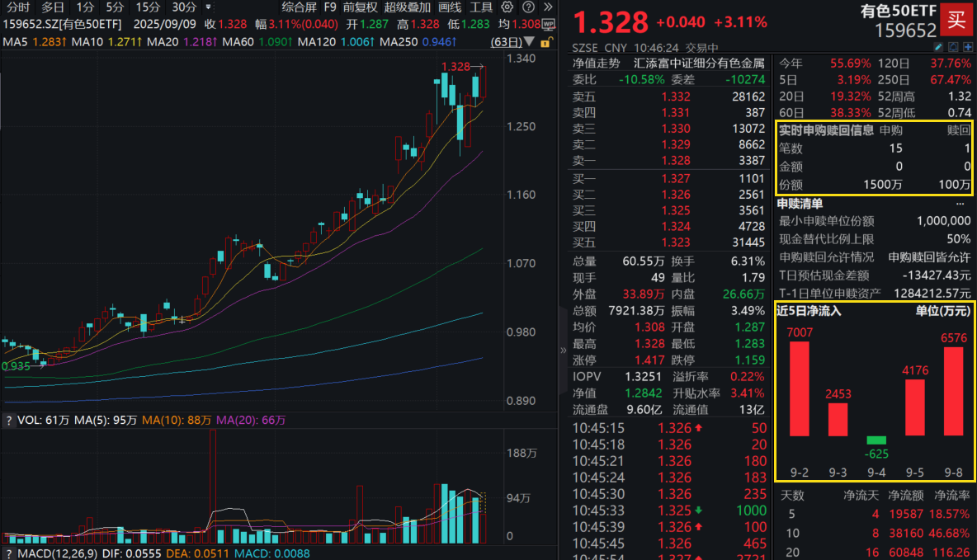Click the red 买 buy button
This screenshot has height=560, width=977.
click(x=957, y=20)
